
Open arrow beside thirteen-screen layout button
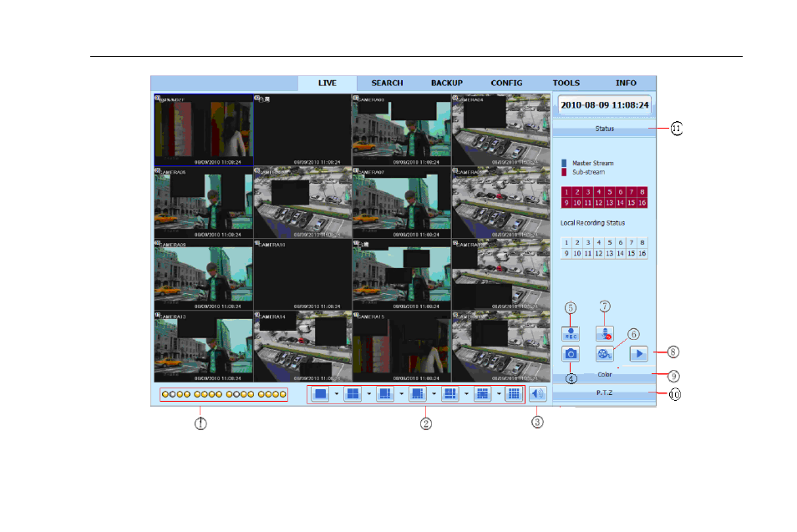tap(499, 394)
